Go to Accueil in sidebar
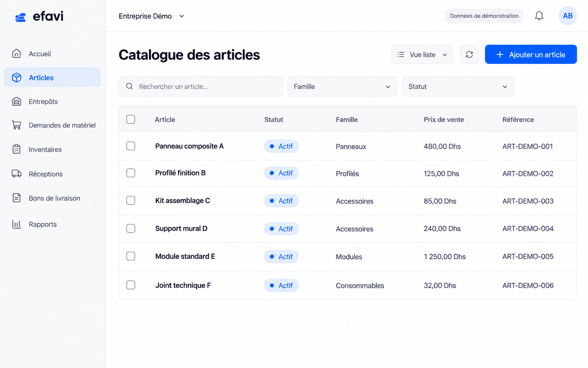588x368 pixels. click(52, 53)
